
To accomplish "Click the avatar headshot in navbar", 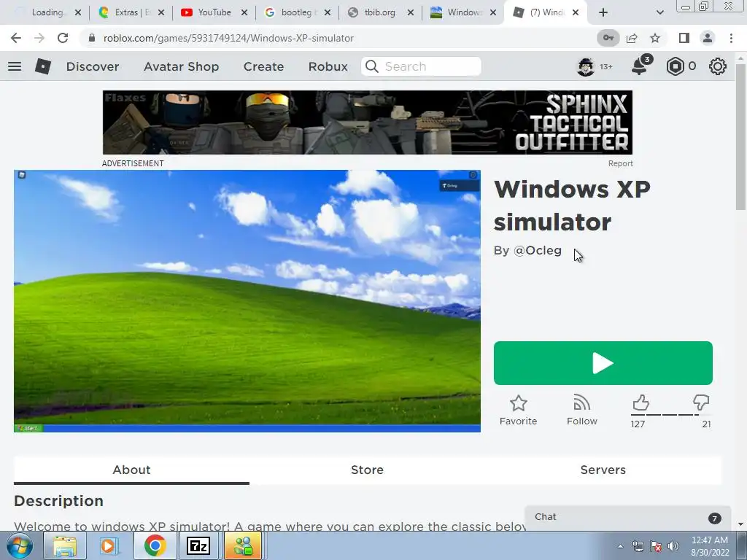I will (x=586, y=66).
